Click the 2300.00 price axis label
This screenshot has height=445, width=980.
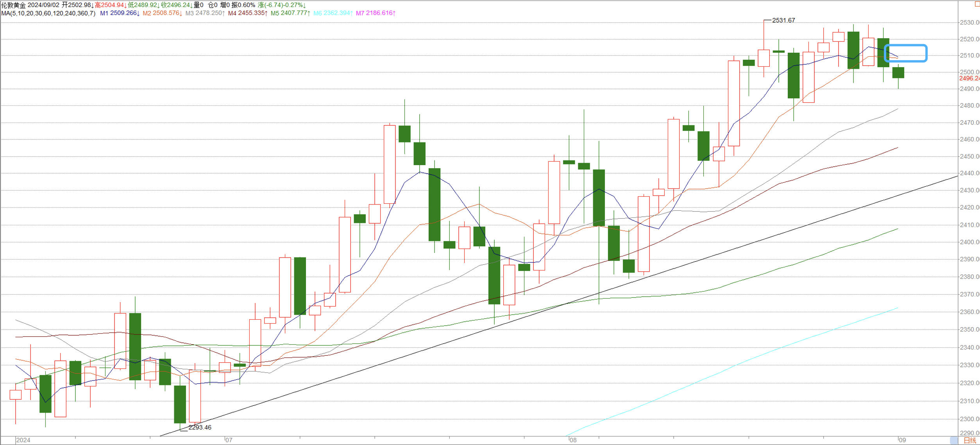click(970, 419)
